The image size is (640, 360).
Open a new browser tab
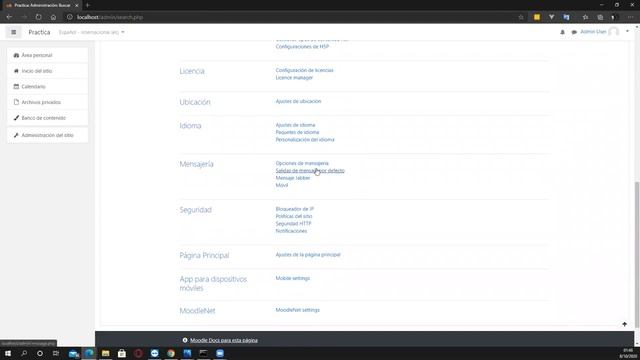coord(88,5)
